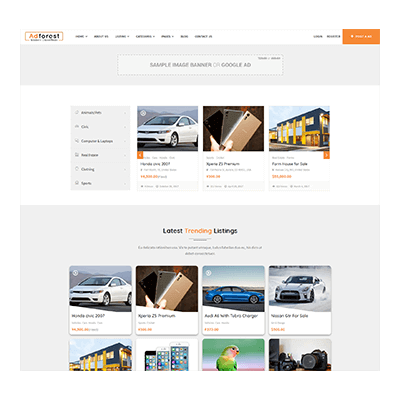Screen dimensions: 400x400
Task: Open the iPhones listing image
Action: (167, 355)
